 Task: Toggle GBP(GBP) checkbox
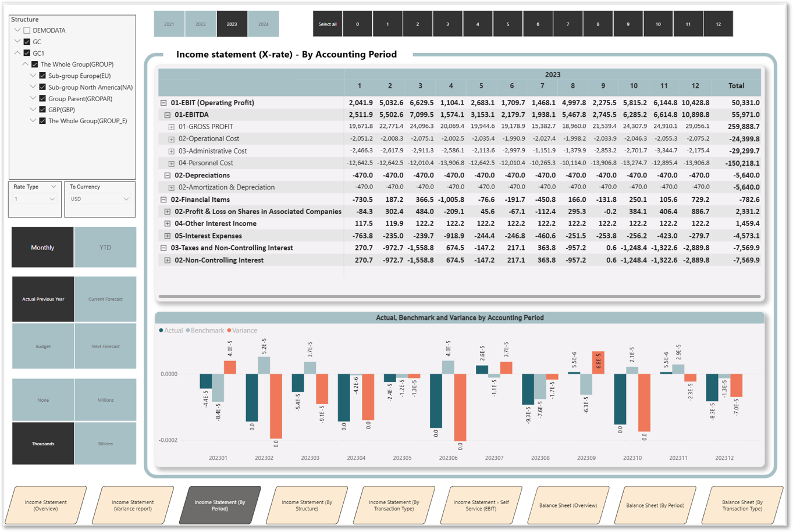click(x=42, y=109)
